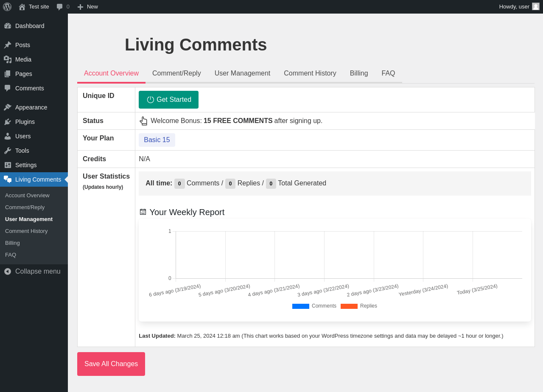Open the Appearance menu item
The height and width of the screenshot is (392, 543).
[x=34, y=107]
